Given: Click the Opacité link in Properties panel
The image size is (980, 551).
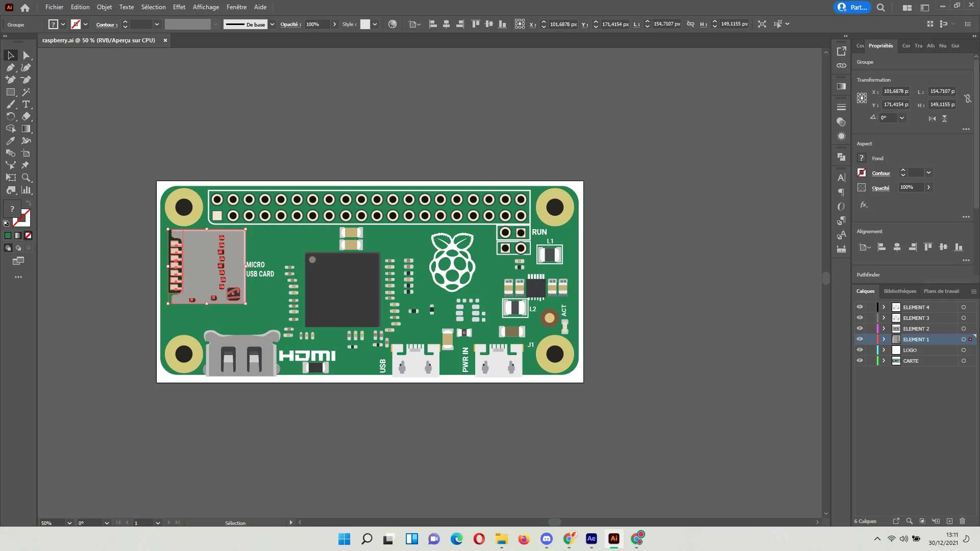Looking at the screenshot, I should 880,188.
